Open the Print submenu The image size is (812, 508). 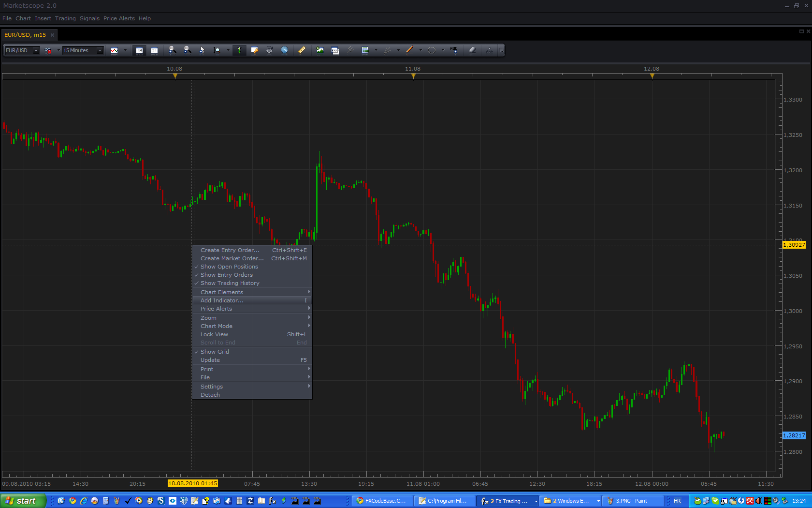252,369
